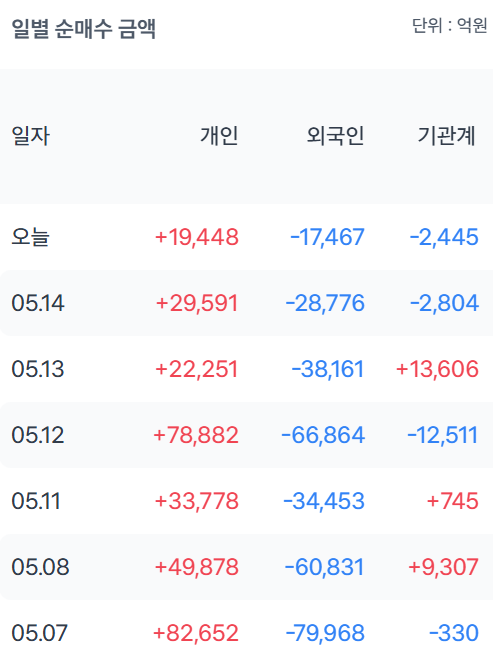Select the 외국인 column header

coord(335,136)
